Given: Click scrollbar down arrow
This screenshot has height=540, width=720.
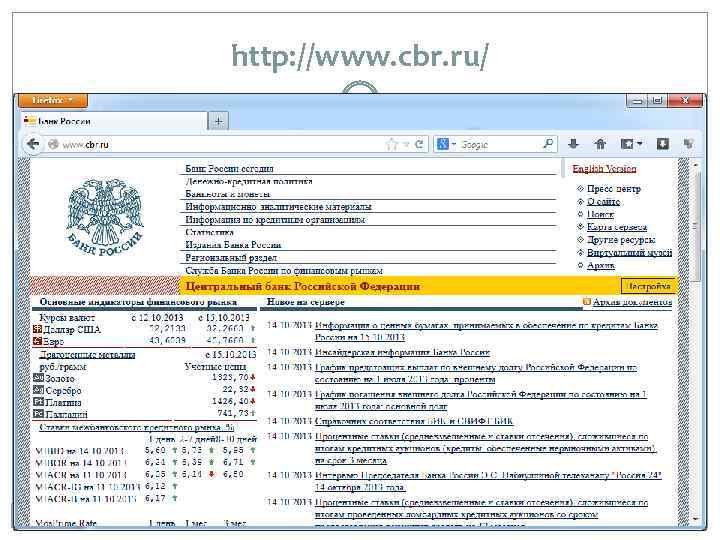Looking at the screenshot, I should pyautogui.click(x=695, y=519).
